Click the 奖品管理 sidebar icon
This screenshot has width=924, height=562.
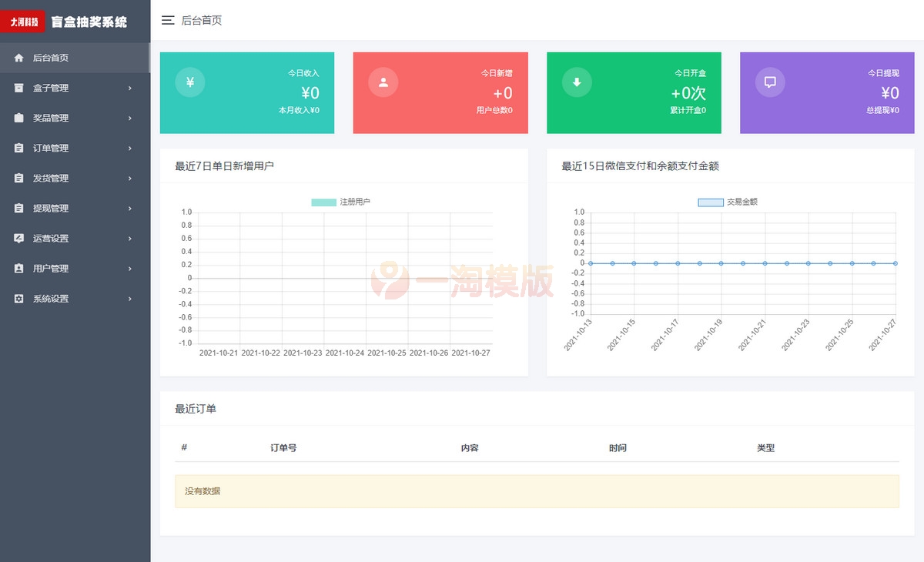[x=17, y=118]
